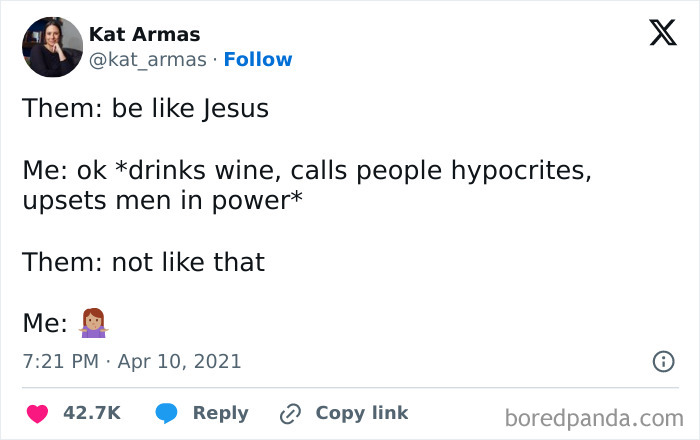Open the @kat_armas handle link
This screenshot has width=700, height=440.
click(x=148, y=59)
